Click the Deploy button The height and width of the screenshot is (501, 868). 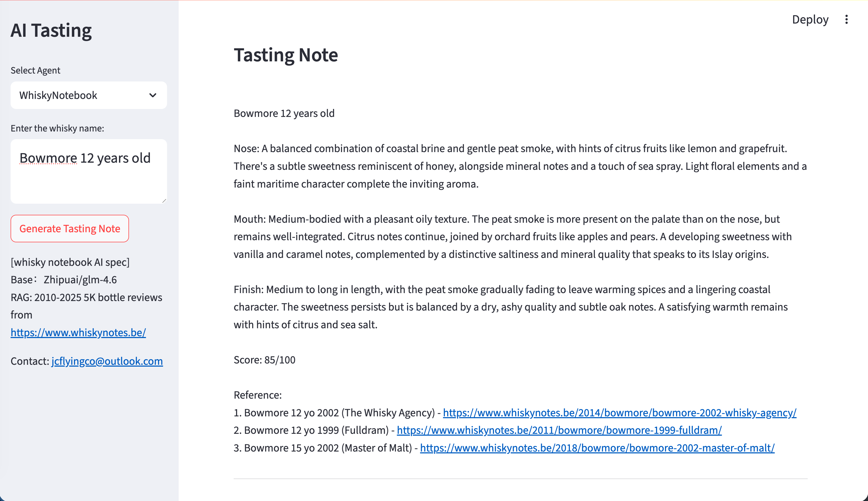(810, 19)
